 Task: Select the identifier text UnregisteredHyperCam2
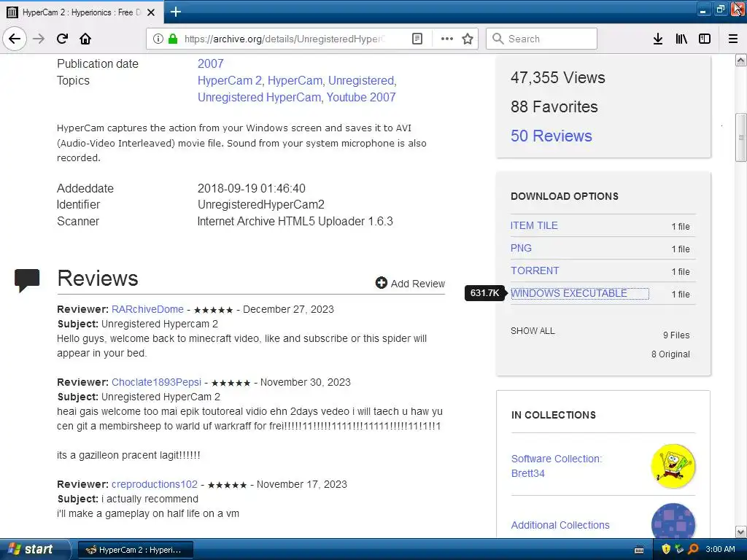(x=261, y=204)
